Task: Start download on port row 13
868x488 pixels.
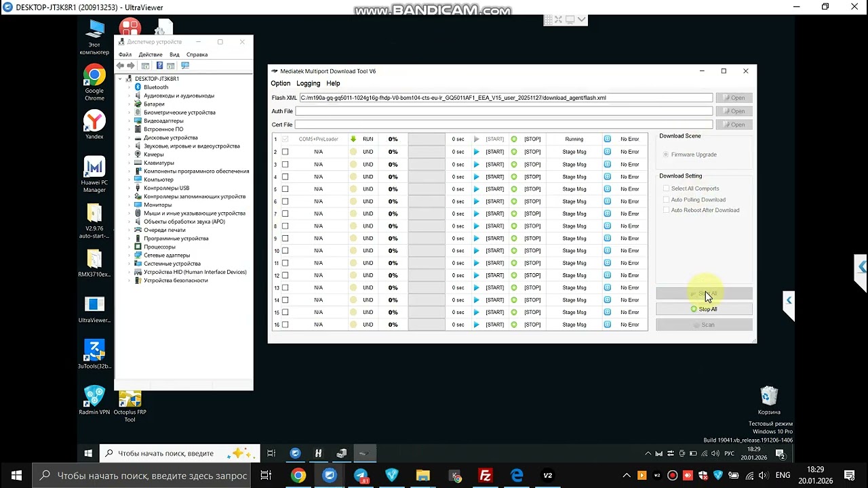Action: point(476,287)
